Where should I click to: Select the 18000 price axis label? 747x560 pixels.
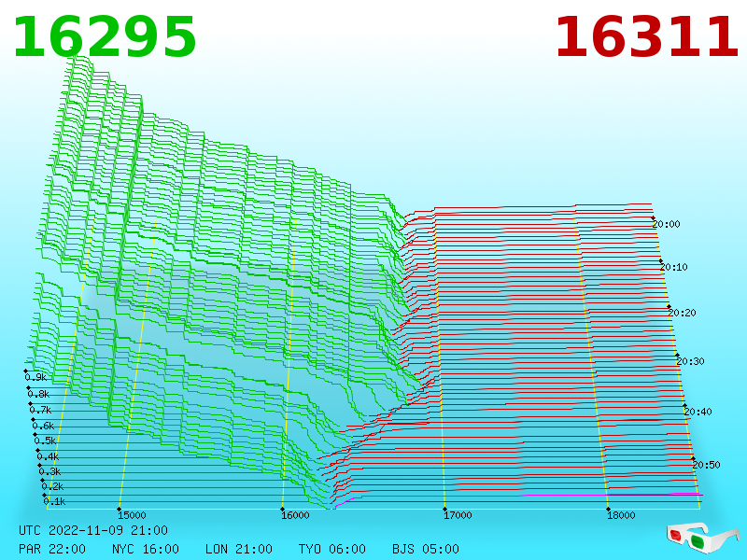(621, 515)
